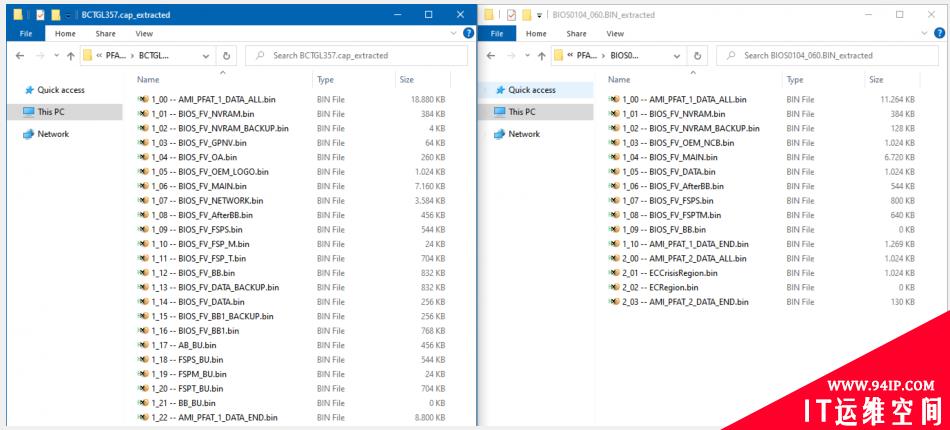Select Network icon in the right window sidebar
Image resolution: width=950 pixels, height=430 pixels.
click(502, 134)
